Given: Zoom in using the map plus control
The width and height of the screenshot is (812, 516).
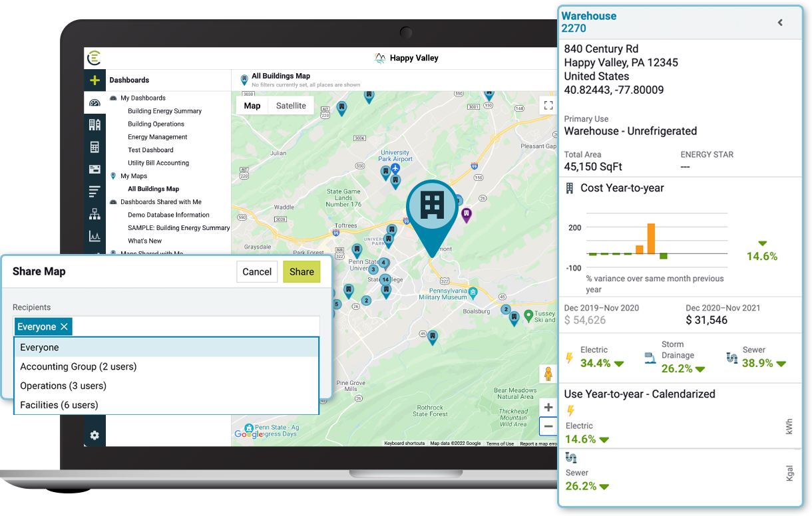Looking at the screenshot, I should coord(548,407).
